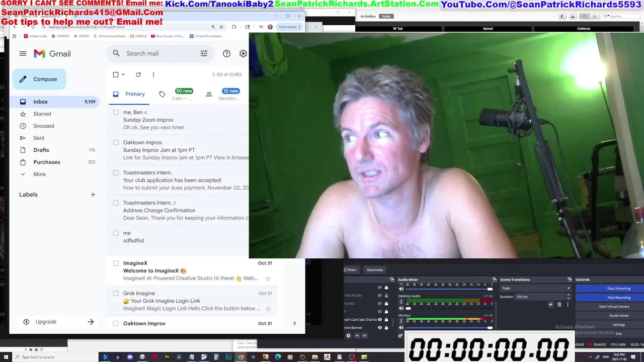Check the Sunday Zoom Improv email
The width and height of the screenshot is (644, 362).
click(116, 113)
